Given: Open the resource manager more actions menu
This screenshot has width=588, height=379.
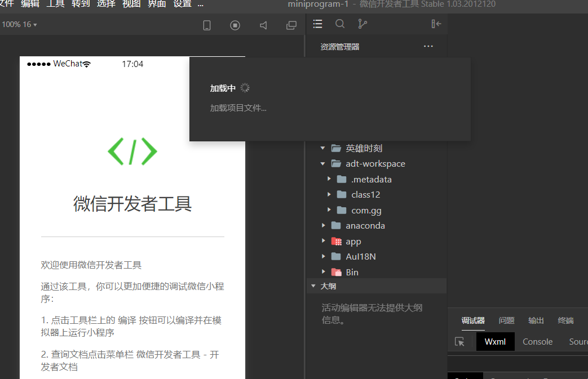Looking at the screenshot, I should click(x=428, y=46).
